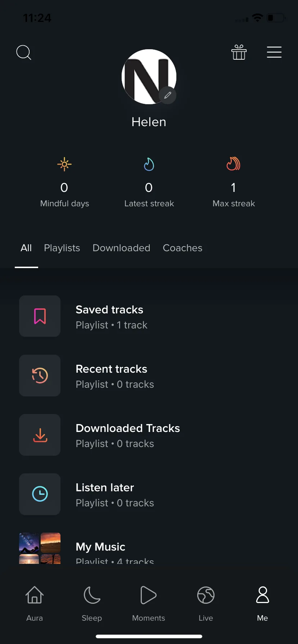Select the Coaches tab
The height and width of the screenshot is (644, 298).
[x=182, y=248]
